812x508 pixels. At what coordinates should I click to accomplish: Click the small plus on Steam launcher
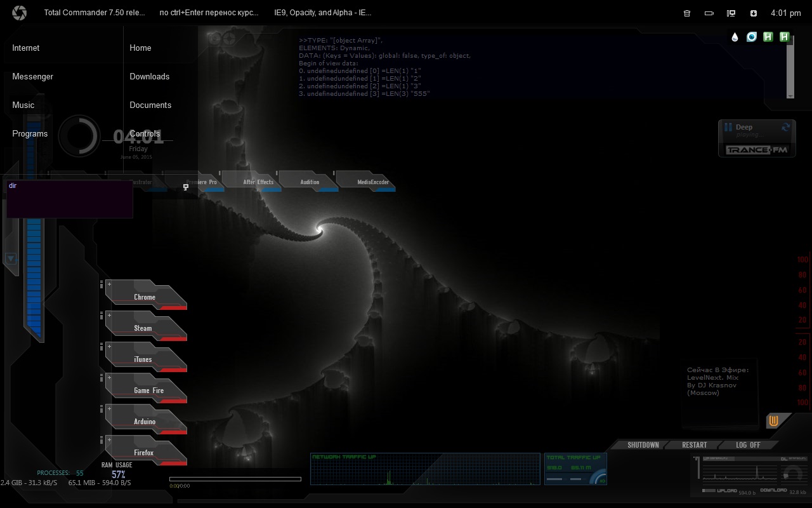click(109, 315)
